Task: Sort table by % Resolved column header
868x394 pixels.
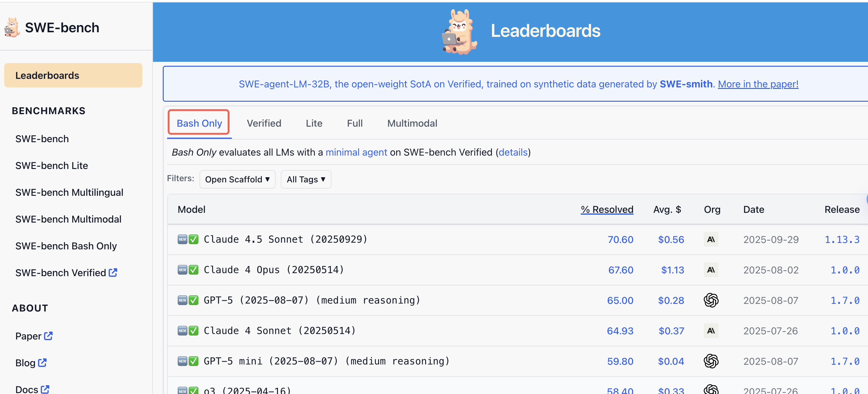Action: 607,209
